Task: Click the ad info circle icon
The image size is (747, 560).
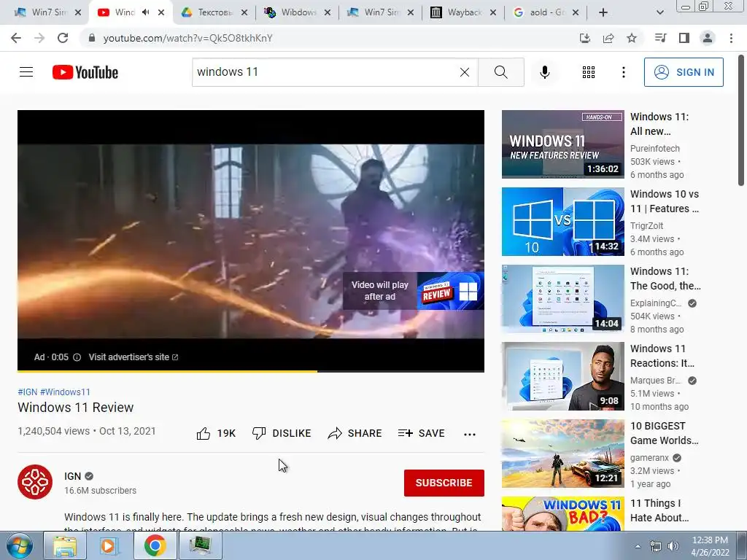Action: point(77,357)
